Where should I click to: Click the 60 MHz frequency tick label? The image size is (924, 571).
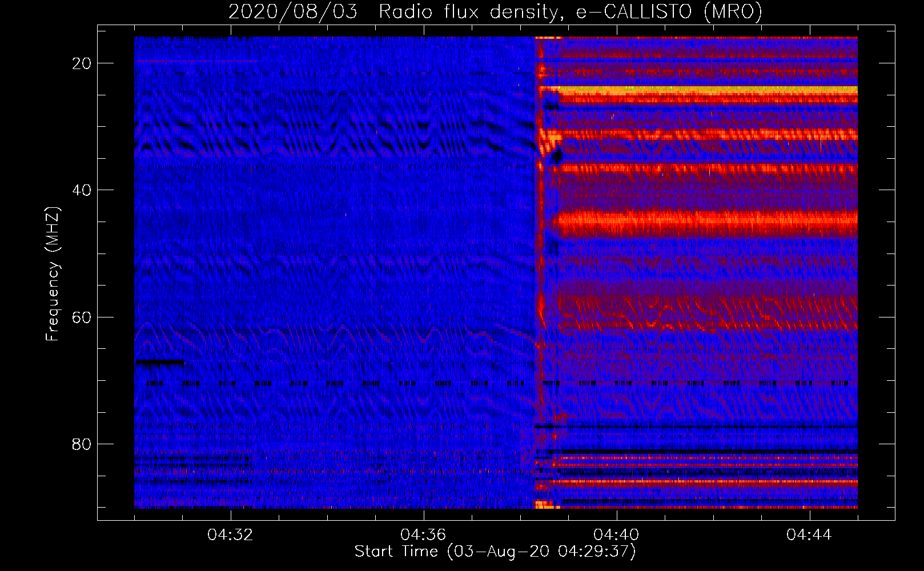coord(82,317)
